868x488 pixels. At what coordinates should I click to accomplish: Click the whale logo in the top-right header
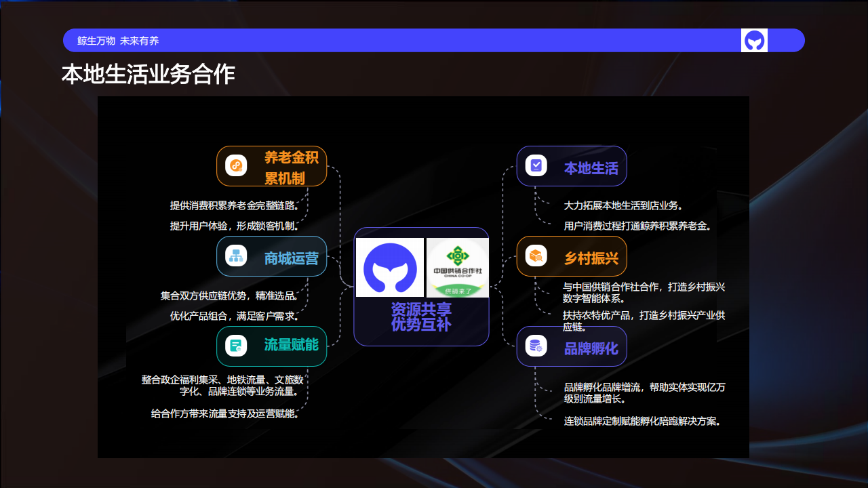click(x=754, y=41)
